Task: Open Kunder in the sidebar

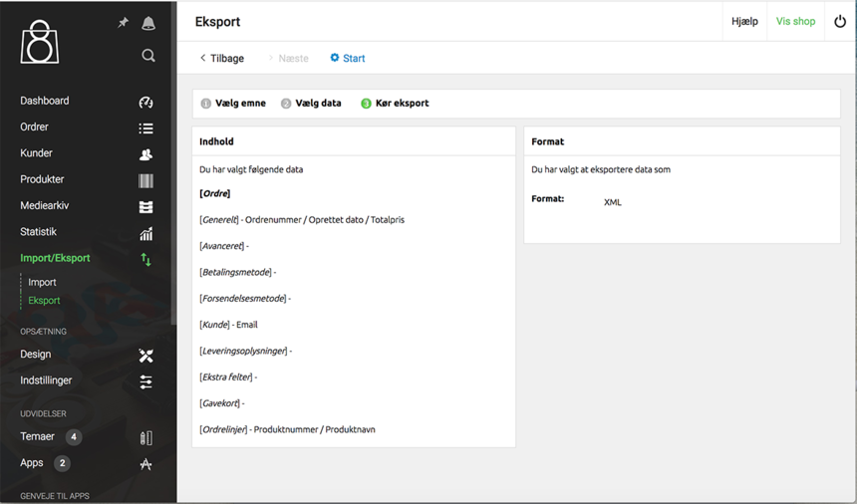Action: [37, 153]
